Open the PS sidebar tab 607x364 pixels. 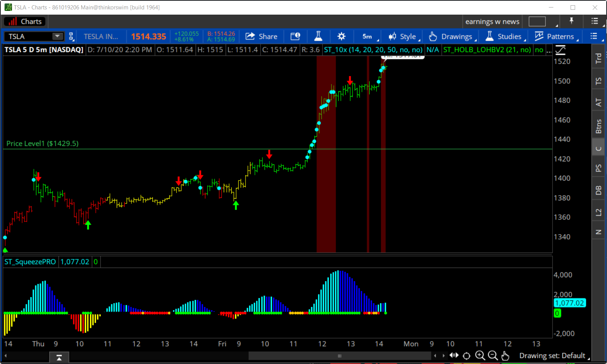pos(598,168)
